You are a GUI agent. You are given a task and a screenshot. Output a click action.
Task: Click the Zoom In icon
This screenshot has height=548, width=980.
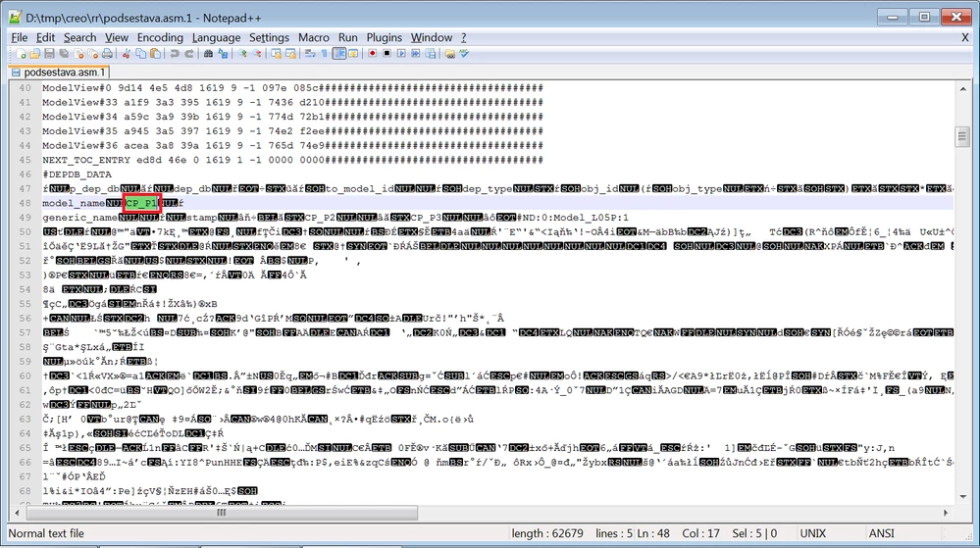[242, 54]
